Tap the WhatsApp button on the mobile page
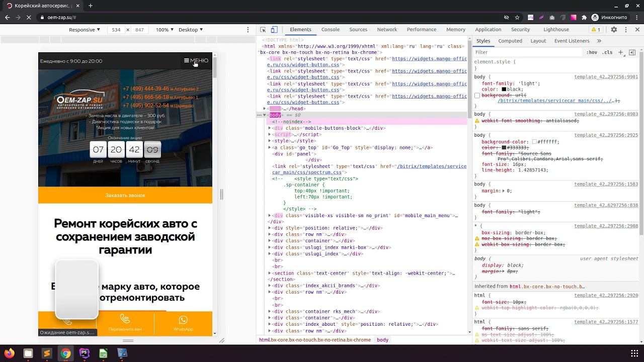The width and height of the screenshot is (644, 362). (x=183, y=322)
